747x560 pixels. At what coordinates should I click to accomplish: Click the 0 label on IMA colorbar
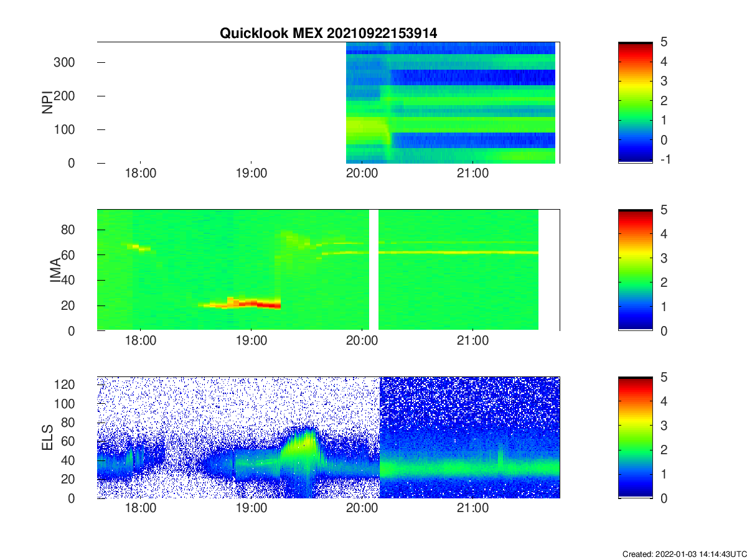coord(664,330)
